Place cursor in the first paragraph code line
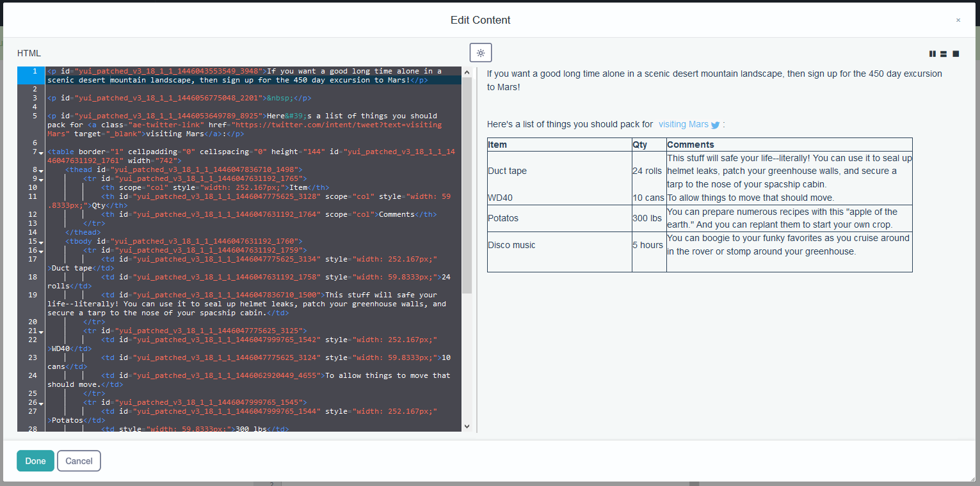 [253, 75]
